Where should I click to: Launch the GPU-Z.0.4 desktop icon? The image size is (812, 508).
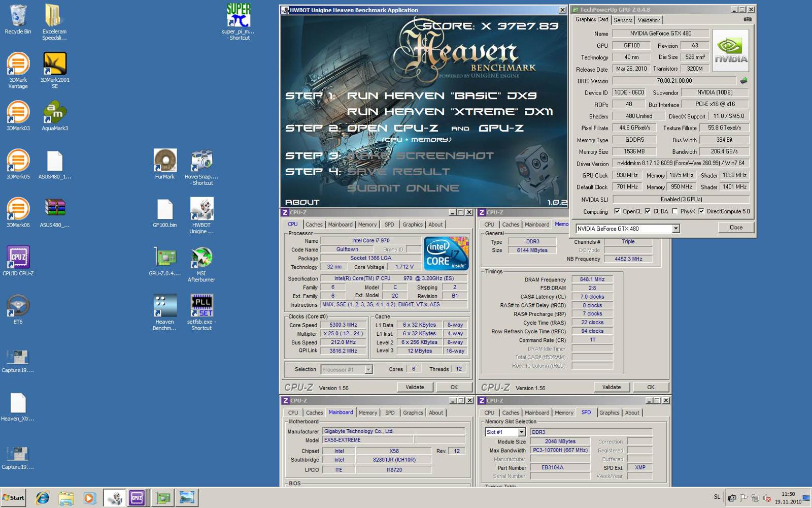click(165, 261)
